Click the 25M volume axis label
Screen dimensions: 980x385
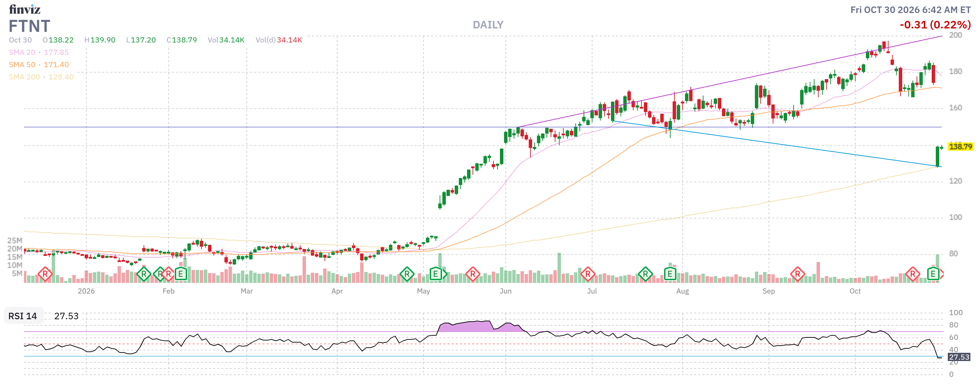click(15, 241)
